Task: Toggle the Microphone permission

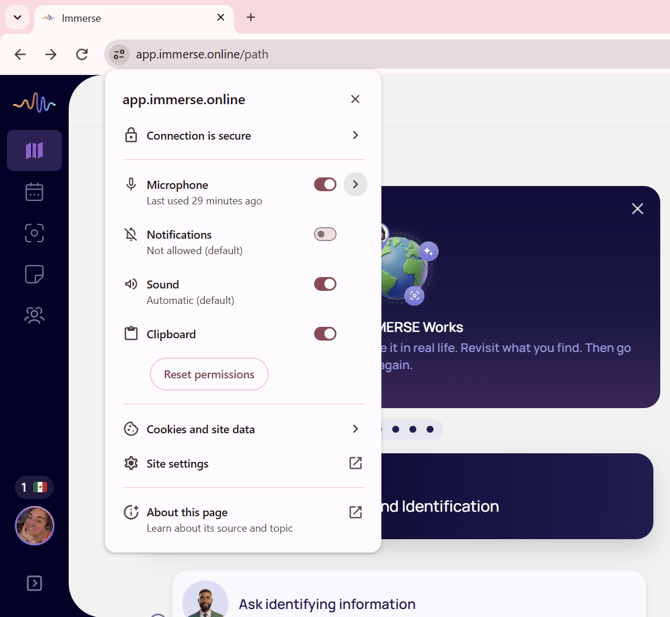Action: pyautogui.click(x=325, y=185)
